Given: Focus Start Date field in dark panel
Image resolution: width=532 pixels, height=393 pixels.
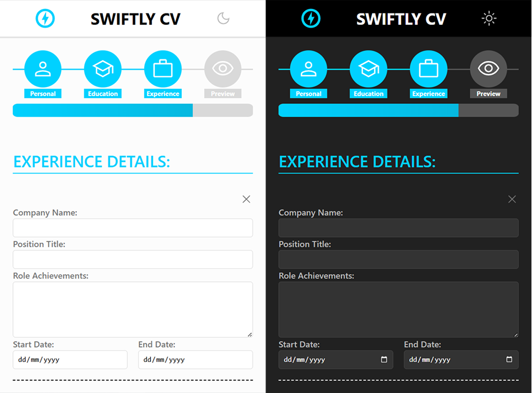Looking at the screenshot, I should 336,360.
